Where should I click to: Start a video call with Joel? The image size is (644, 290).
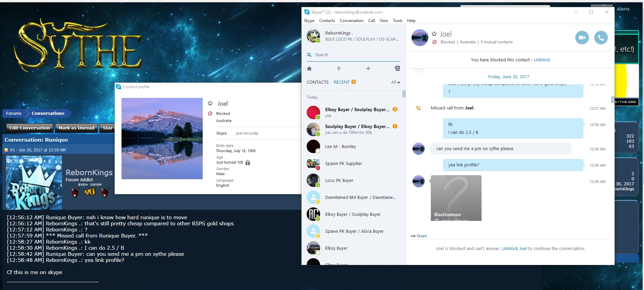pos(582,38)
